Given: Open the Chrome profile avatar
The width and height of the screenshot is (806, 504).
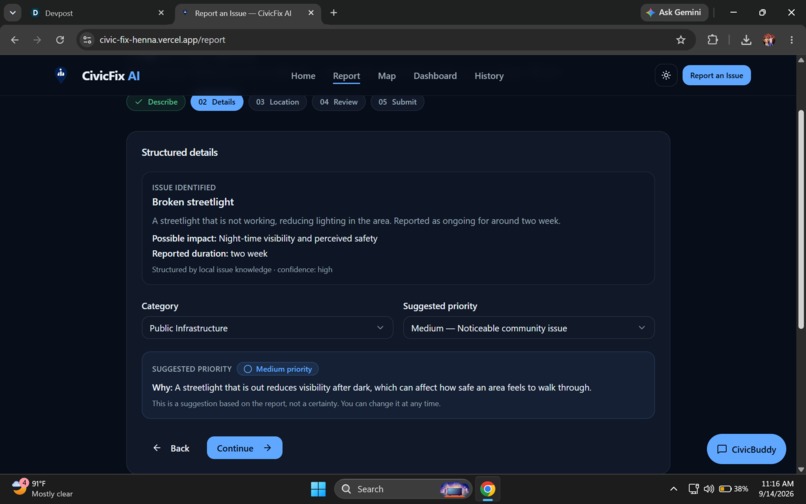Looking at the screenshot, I should pyautogui.click(x=769, y=40).
